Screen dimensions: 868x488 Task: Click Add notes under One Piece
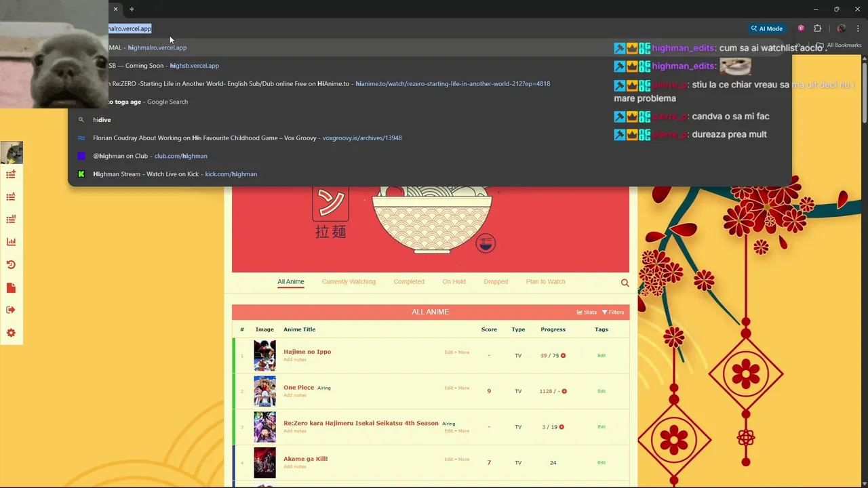click(x=295, y=395)
